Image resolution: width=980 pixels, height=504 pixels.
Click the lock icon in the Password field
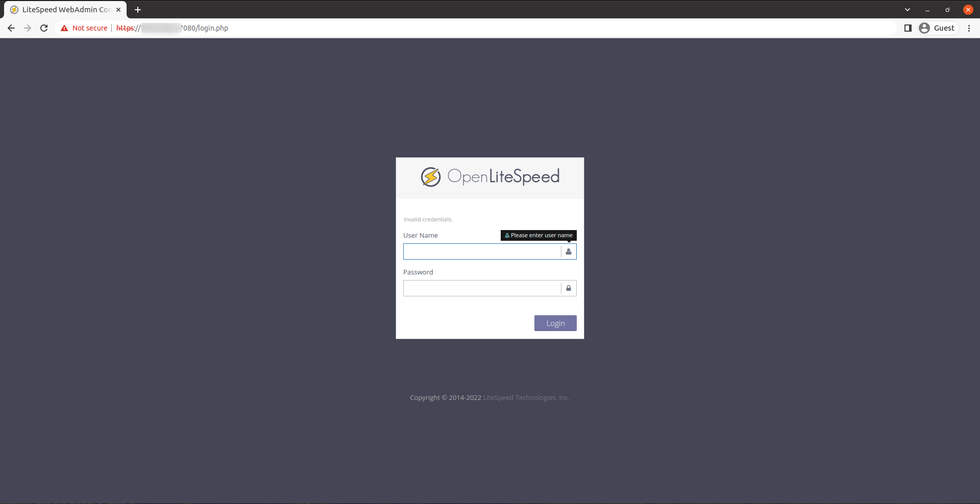(569, 288)
